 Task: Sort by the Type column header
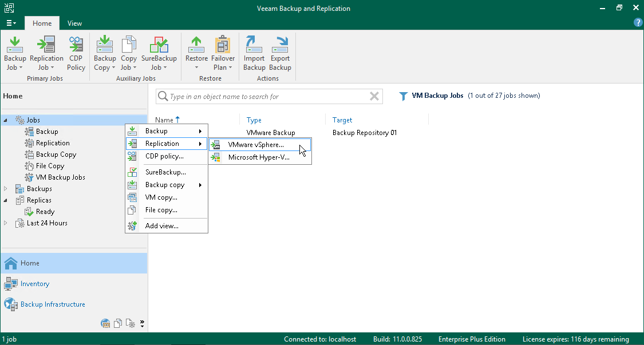(x=254, y=120)
